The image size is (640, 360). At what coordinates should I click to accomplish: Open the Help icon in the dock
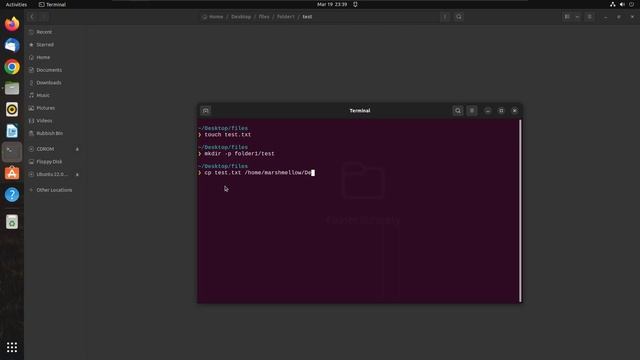[x=12, y=195]
